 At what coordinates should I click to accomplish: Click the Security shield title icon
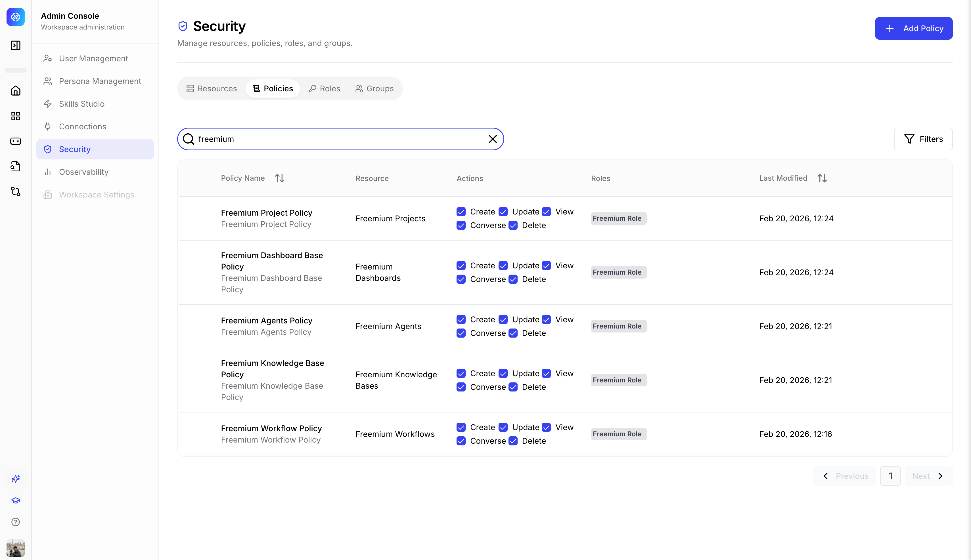coord(183,26)
